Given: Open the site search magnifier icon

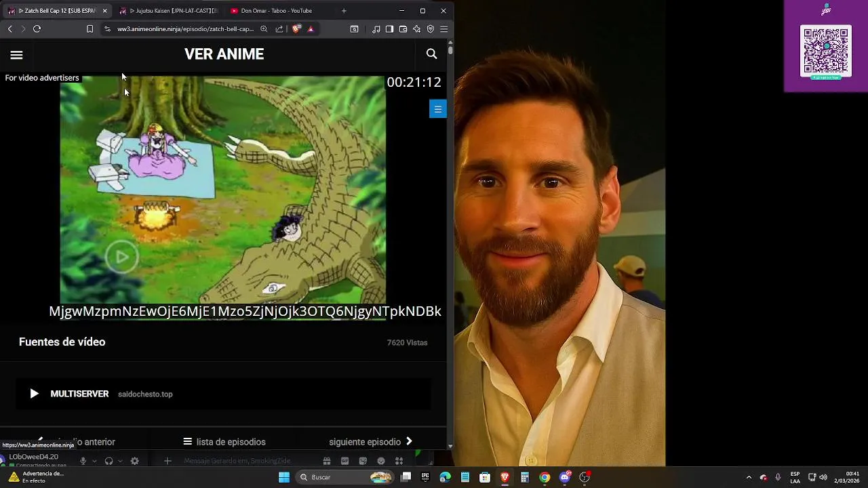Looking at the screenshot, I should pos(431,54).
